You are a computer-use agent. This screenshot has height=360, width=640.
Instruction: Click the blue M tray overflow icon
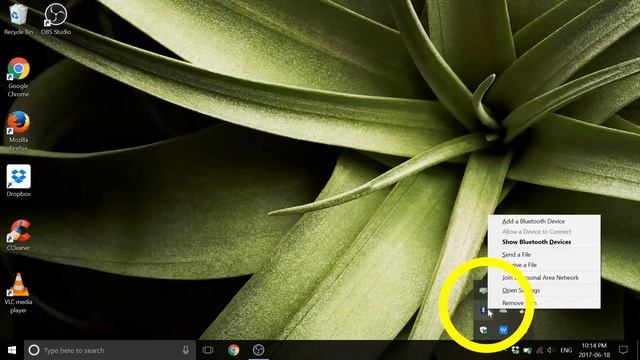[503, 330]
